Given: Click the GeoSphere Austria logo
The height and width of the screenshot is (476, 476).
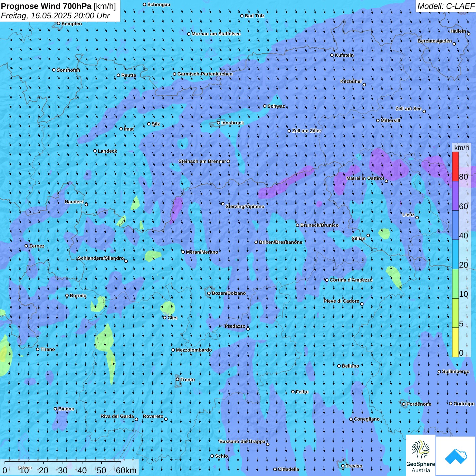Looking at the screenshot, I should (x=421, y=455).
